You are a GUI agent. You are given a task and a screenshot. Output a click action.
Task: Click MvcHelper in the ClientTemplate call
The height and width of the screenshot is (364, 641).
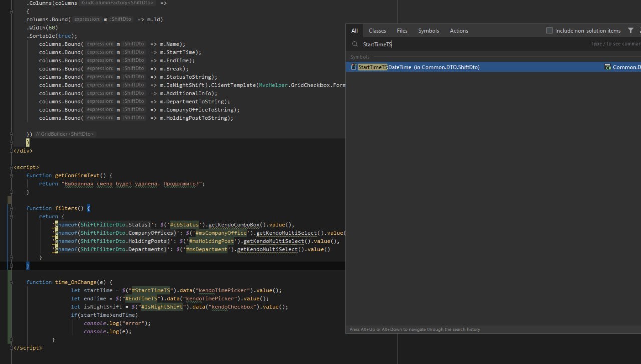coord(273,85)
